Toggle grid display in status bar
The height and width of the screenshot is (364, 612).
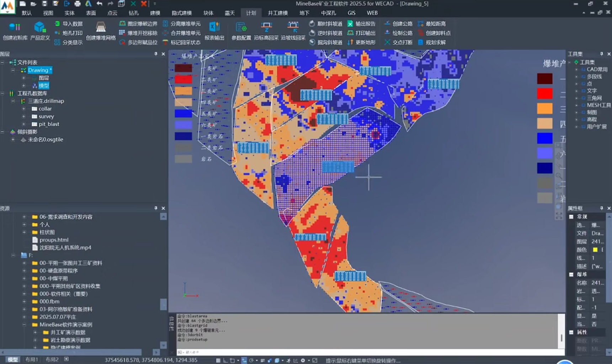coord(218,360)
